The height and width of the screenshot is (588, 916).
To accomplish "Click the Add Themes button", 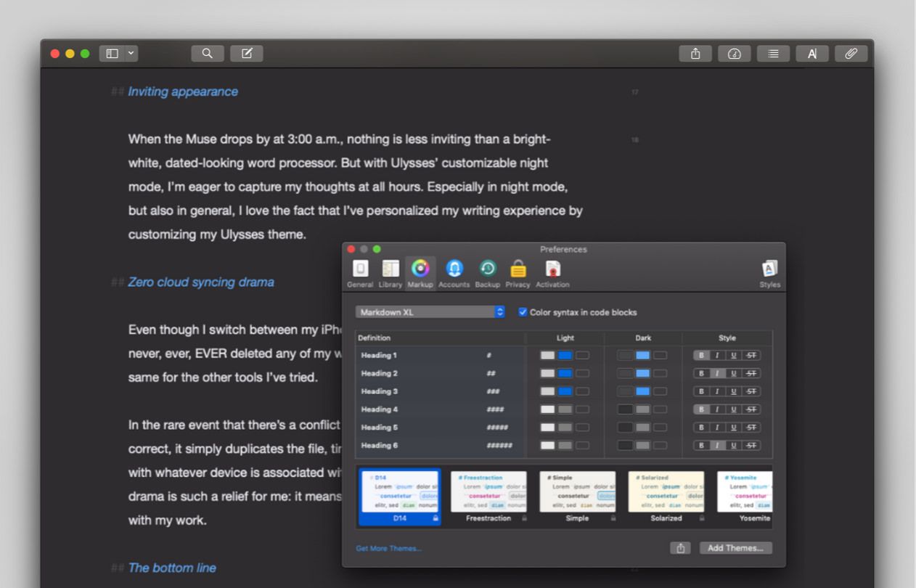I will (x=735, y=548).
